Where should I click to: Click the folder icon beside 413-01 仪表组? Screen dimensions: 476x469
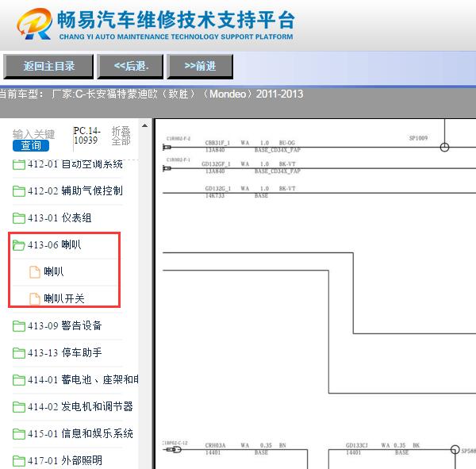click(x=19, y=218)
